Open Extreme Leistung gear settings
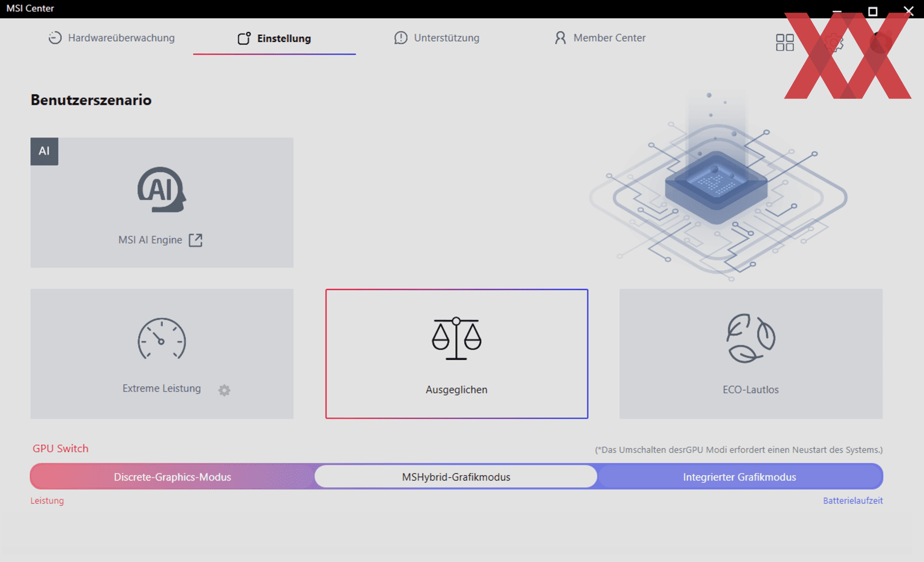This screenshot has height=562, width=924. (x=224, y=390)
